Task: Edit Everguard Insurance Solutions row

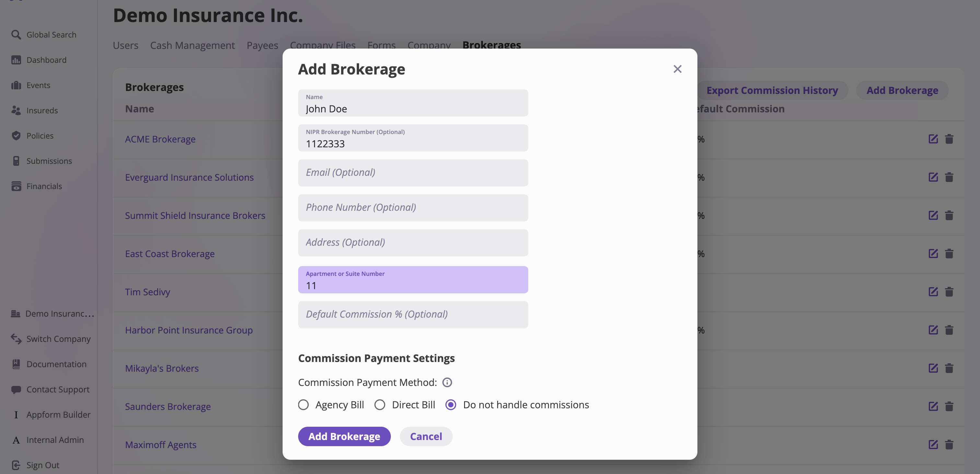Action: point(933,177)
